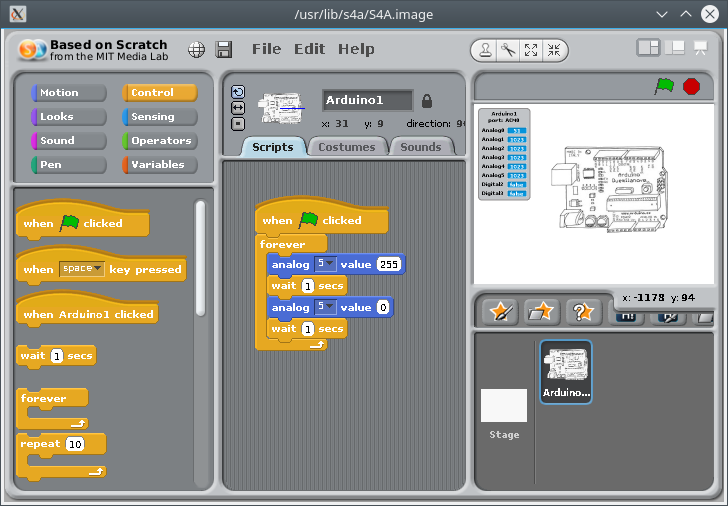Screen dimensions: 728x506
Task: Set rotation style to don't rotate
Action: point(238,123)
